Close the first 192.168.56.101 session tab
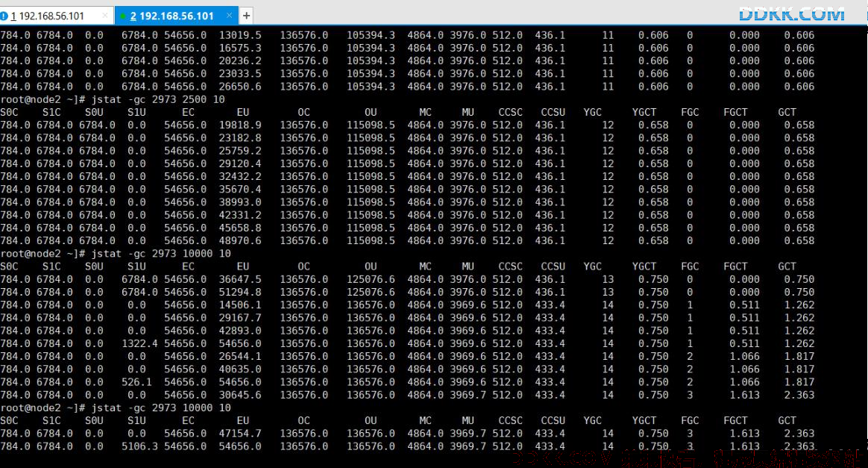Image resolution: width=868 pixels, height=468 pixels. (104, 16)
